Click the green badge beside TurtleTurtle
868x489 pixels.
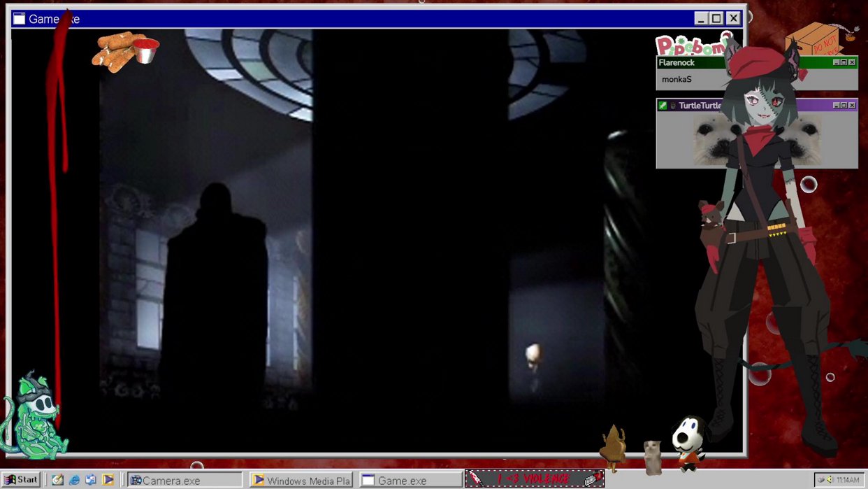[x=663, y=106]
